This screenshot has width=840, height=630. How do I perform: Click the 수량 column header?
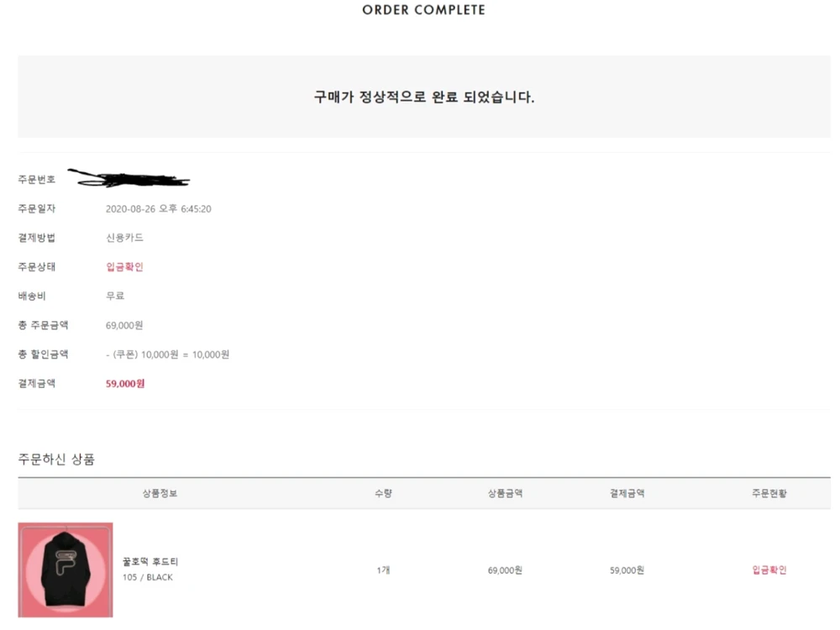(383, 493)
